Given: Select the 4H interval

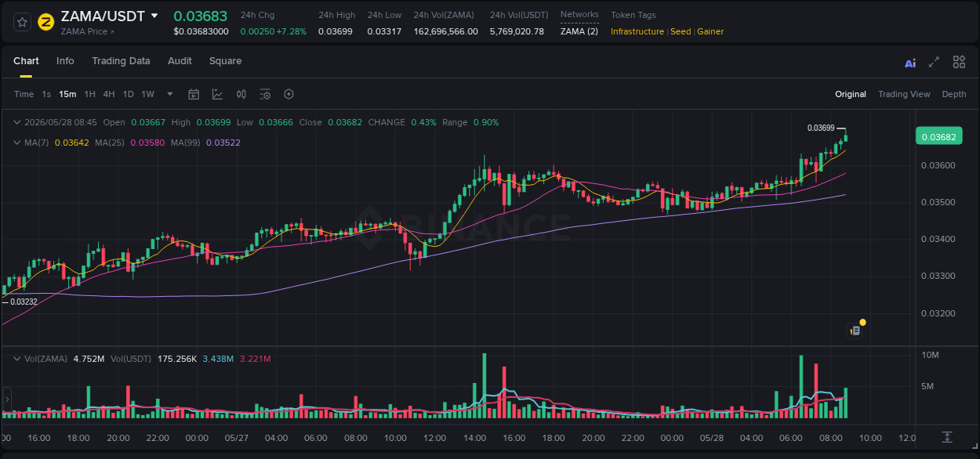Looking at the screenshot, I should point(109,94).
